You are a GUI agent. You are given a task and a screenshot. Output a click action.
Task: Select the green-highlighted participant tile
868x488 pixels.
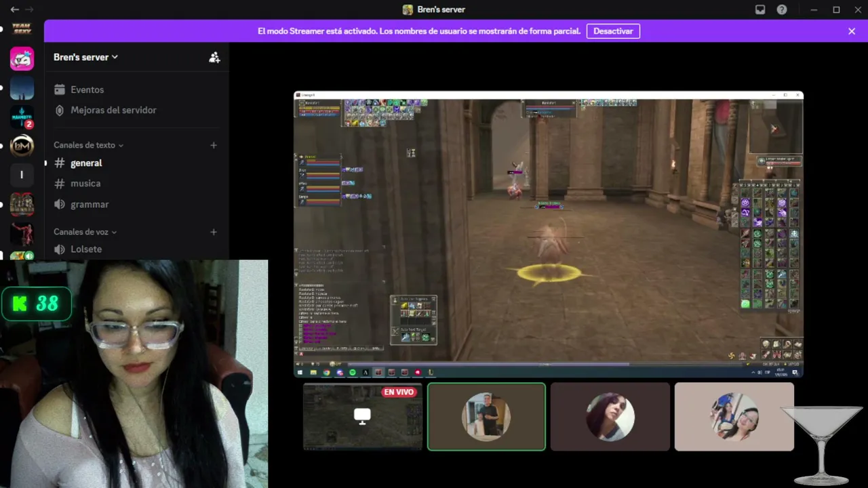[x=486, y=416]
